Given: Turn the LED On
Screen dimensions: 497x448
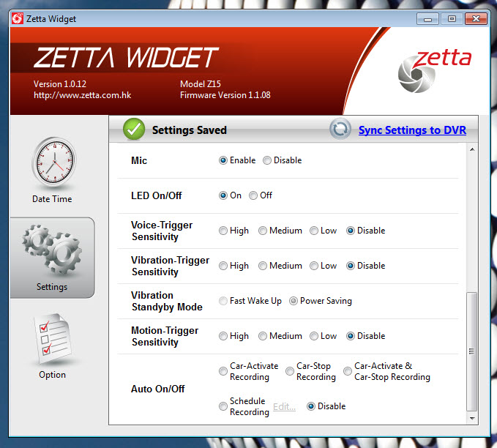Looking at the screenshot, I should click(223, 195).
